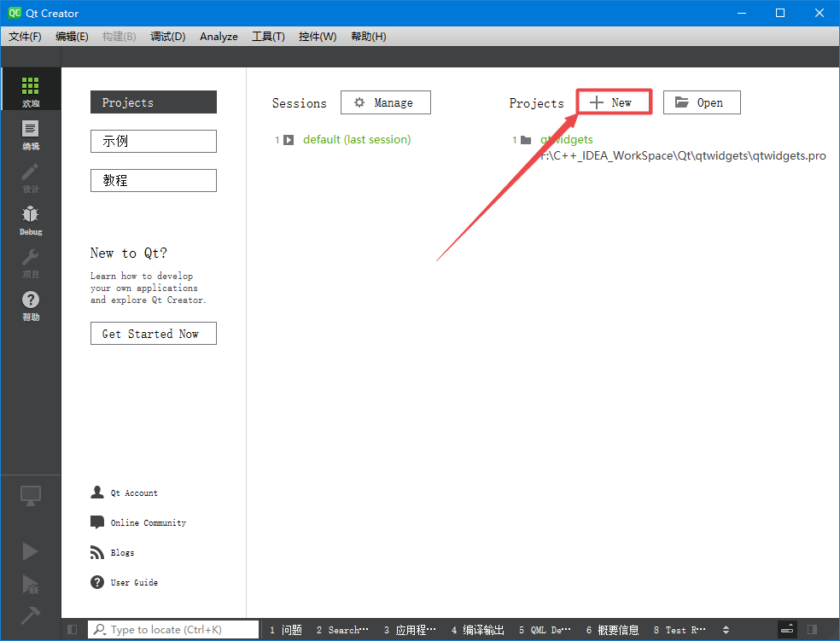Open default (last session) link
Viewport: 840px width, 641px height.
[x=357, y=140]
